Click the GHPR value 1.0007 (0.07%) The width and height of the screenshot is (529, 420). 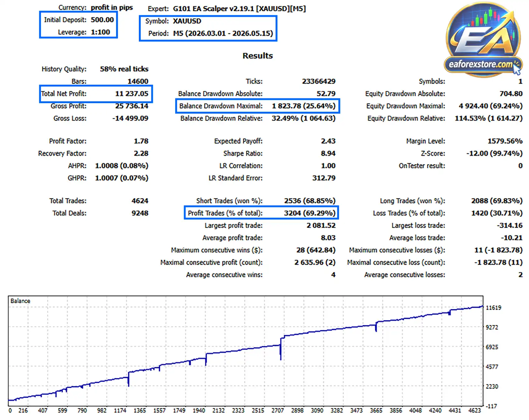point(122,178)
